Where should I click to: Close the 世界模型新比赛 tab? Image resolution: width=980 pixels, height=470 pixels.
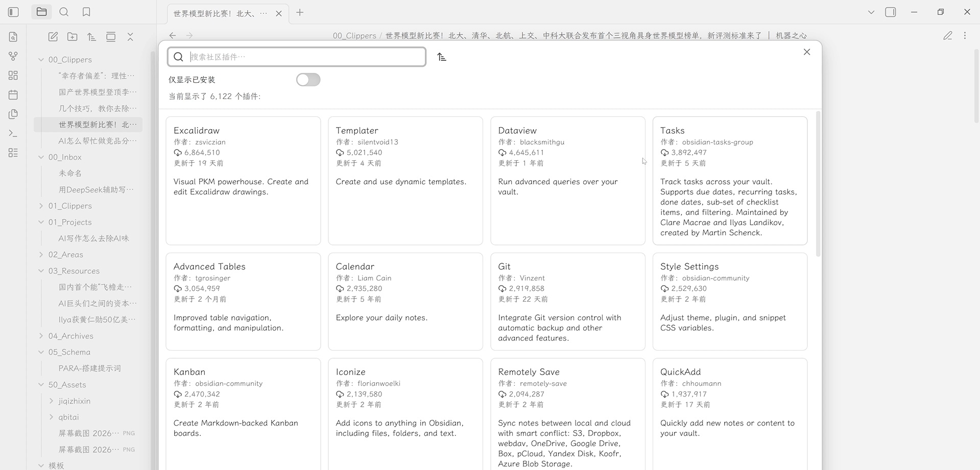click(279, 14)
